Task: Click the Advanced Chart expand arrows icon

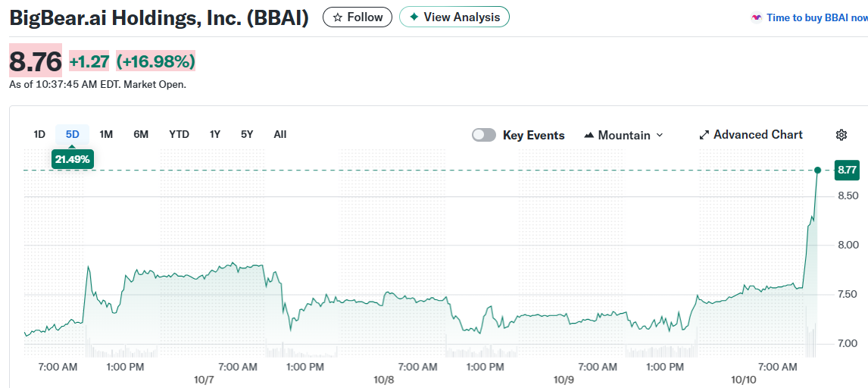Action: click(x=704, y=135)
